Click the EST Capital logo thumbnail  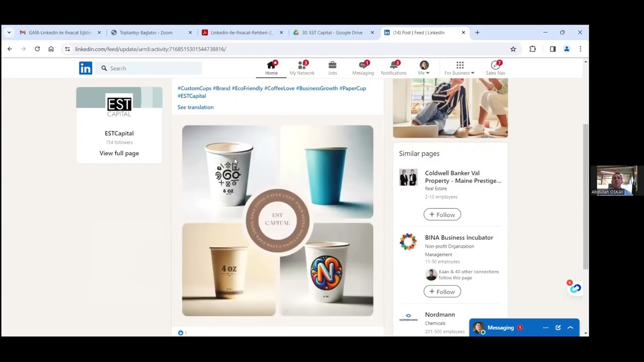[119, 105]
